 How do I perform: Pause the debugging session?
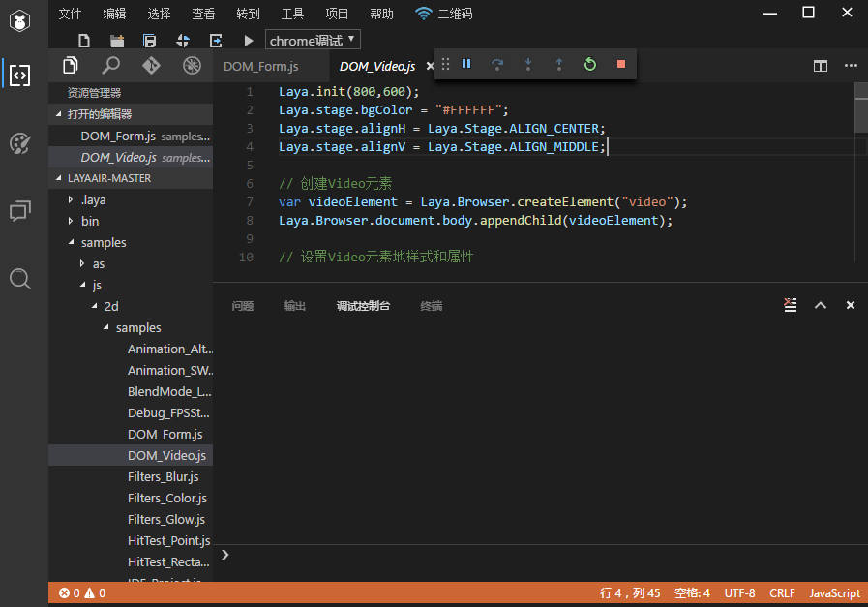click(466, 64)
